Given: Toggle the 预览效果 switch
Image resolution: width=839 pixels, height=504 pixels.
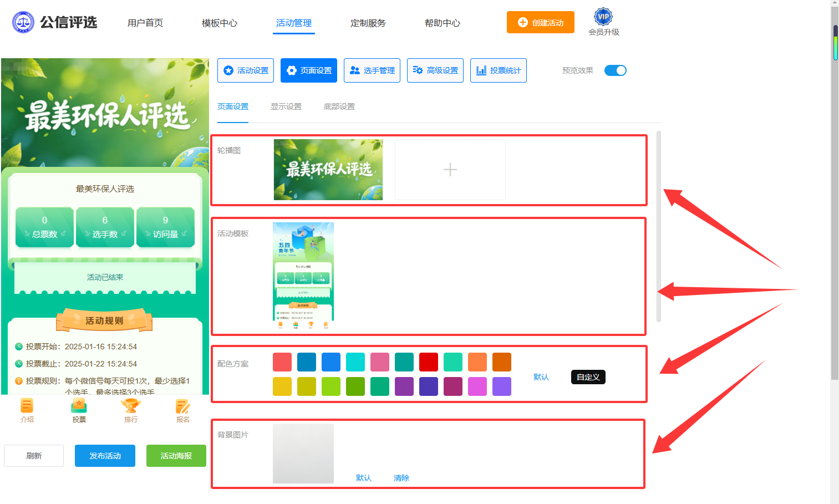Looking at the screenshot, I should click(615, 70).
